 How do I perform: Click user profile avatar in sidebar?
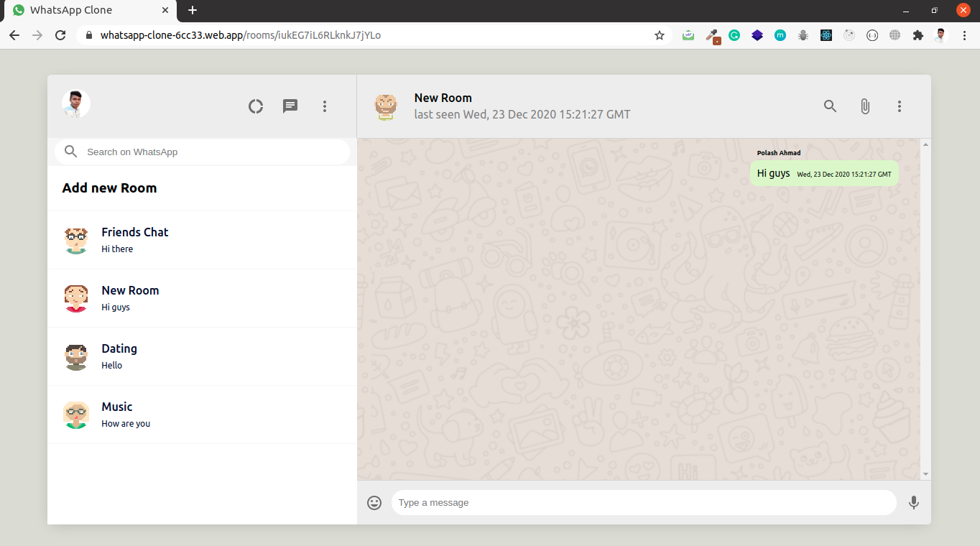[76, 104]
